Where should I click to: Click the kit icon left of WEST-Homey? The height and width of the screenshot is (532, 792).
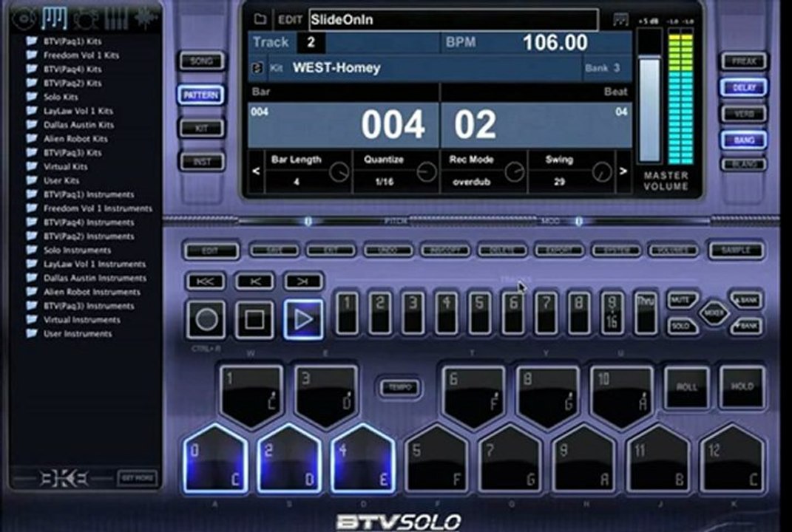(257, 68)
